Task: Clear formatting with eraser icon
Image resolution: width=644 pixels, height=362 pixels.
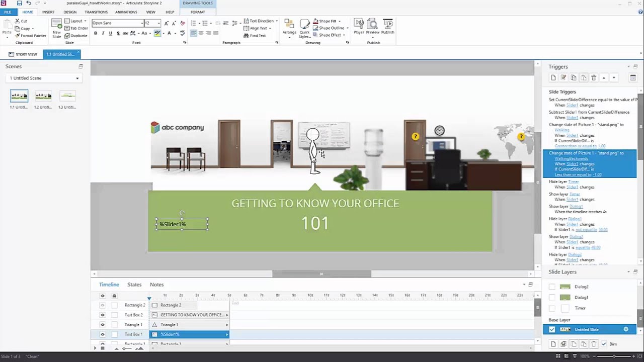Action: coord(182,23)
